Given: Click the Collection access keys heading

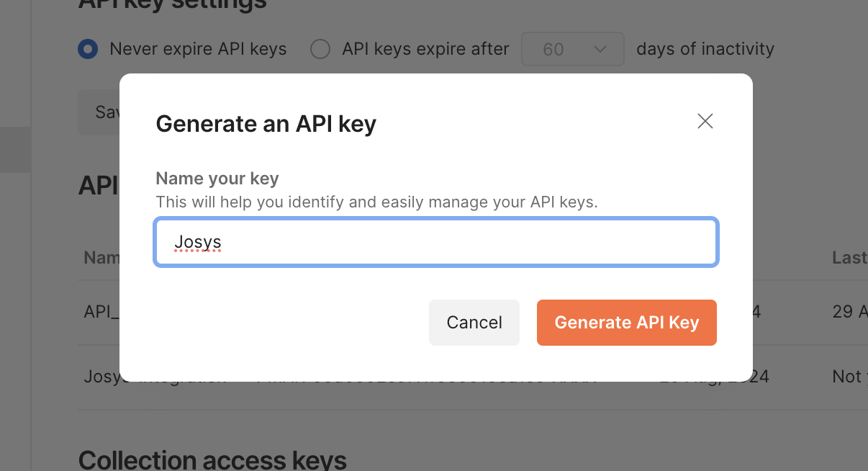Looking at the screenshot, I should pyautogui.click(x=212, y=459).
